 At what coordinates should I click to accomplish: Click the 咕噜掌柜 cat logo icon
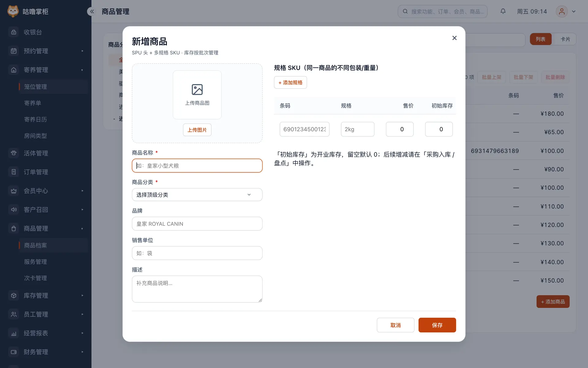tap(13, 11)
